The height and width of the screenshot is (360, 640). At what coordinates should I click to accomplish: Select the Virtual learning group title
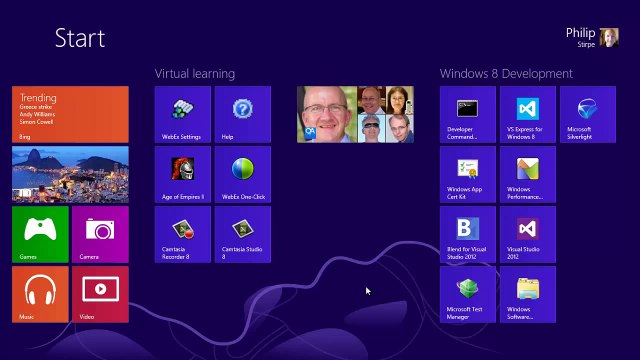[x=195, y=74]
